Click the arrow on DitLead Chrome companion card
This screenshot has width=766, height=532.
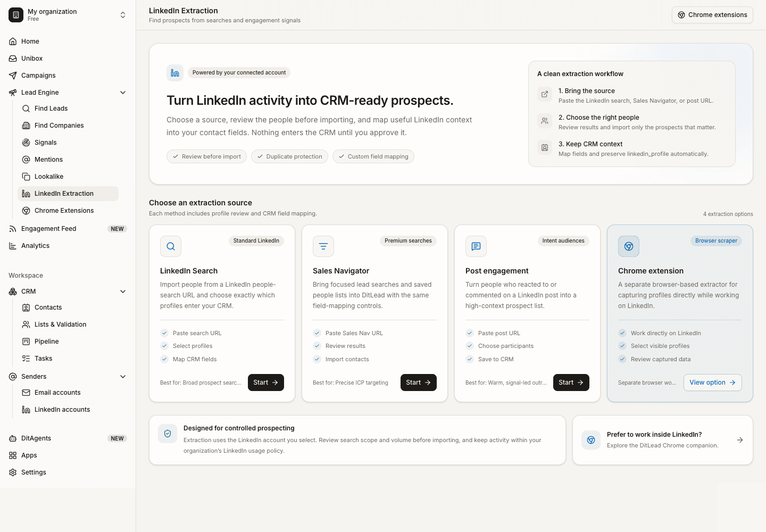[740, 440]
